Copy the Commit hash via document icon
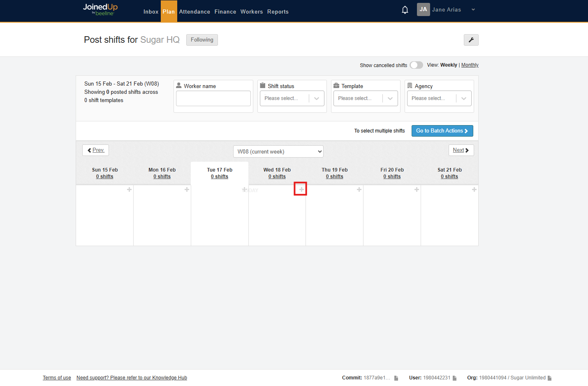 (396, 378)
